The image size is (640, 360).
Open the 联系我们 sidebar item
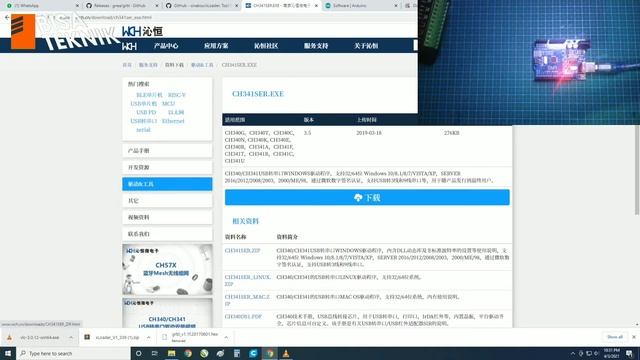[x=167, y=234]
